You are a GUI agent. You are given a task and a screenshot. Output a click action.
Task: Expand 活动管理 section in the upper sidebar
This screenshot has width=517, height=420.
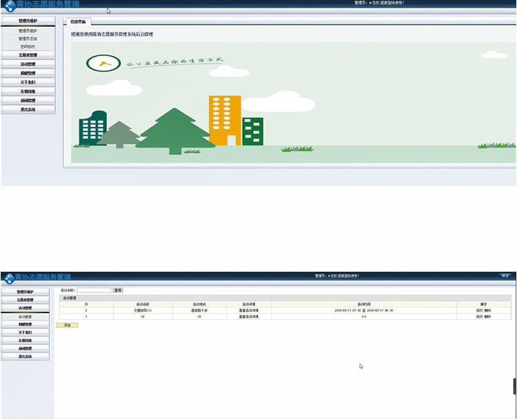[x=28, y=63]
